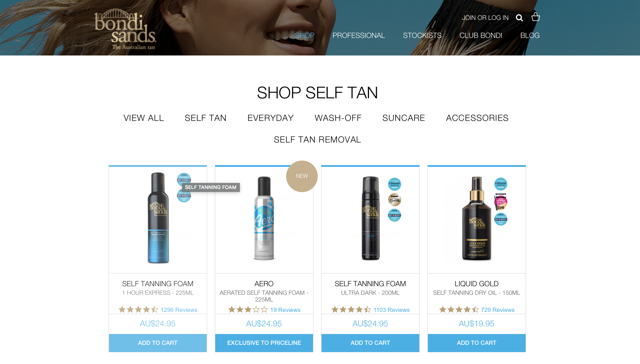Click the search magnifier icon
The width and height of the screenshot is (640, 364).
coord(519,18)
